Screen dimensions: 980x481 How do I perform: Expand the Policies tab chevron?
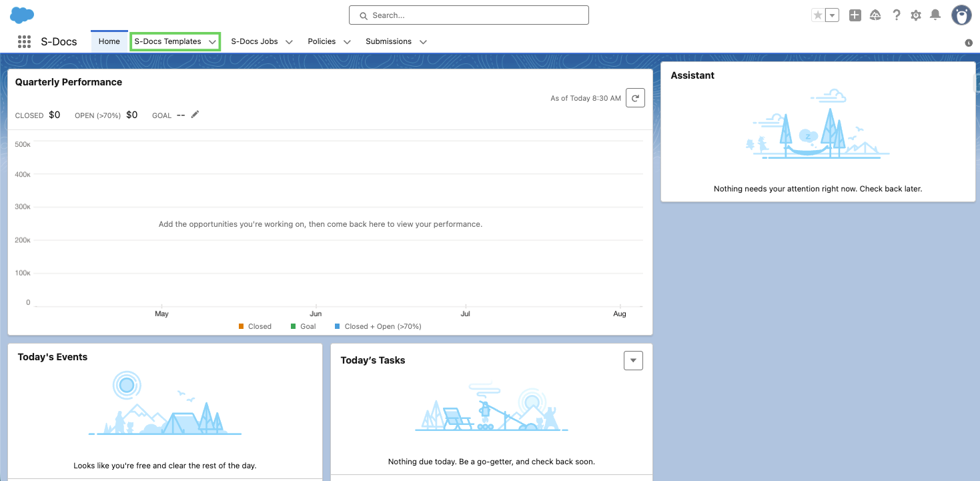347,42
